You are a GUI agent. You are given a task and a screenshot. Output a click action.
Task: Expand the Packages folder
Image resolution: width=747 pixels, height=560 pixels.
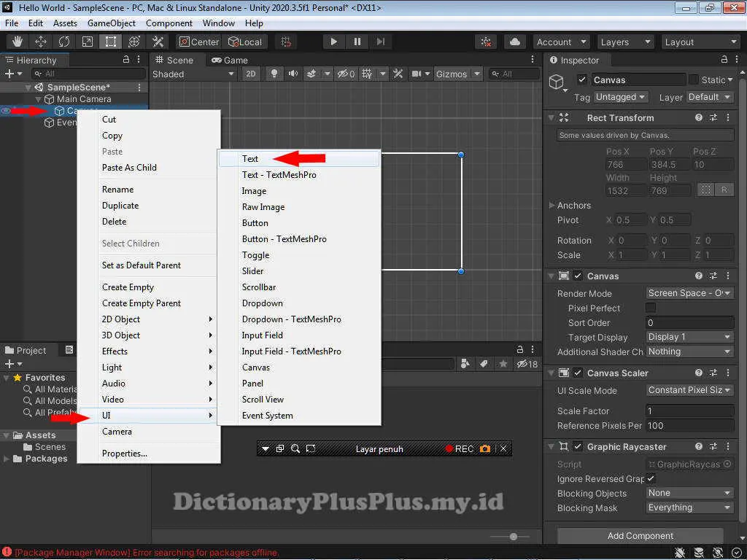6,459
